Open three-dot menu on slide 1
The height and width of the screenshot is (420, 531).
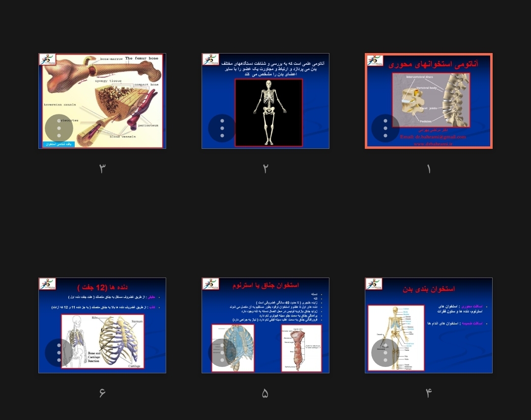click(x=385, y=128)
